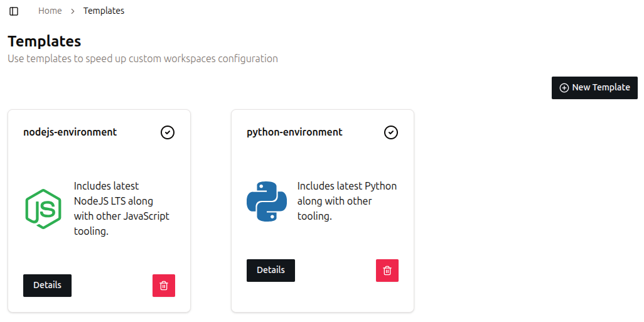
Task: Open Details for python-environment
Action: point(271,270)
